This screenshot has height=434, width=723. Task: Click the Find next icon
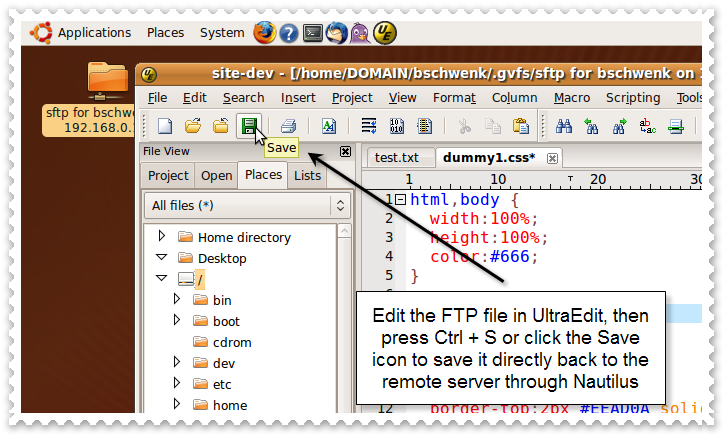tap(619, 126)
